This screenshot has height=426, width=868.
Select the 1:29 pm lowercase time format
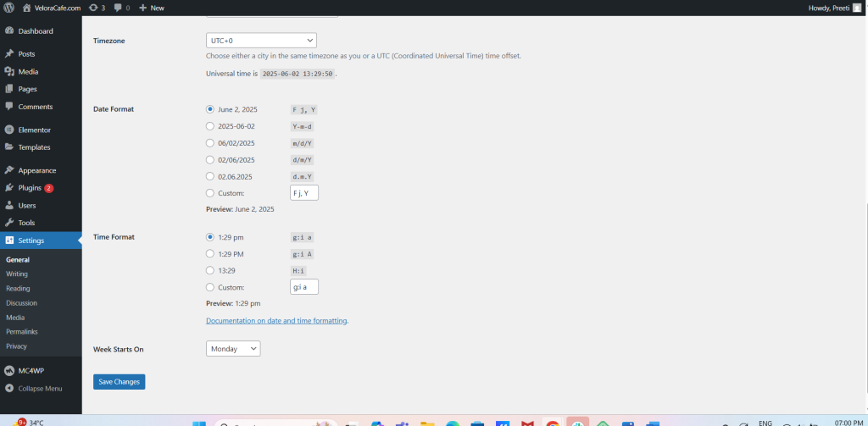pos(210,237)
